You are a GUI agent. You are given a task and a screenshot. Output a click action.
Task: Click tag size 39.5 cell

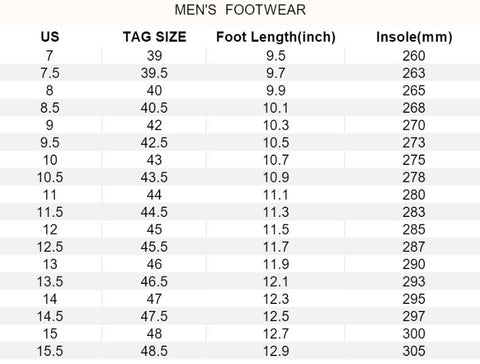(x=154, y=73)
